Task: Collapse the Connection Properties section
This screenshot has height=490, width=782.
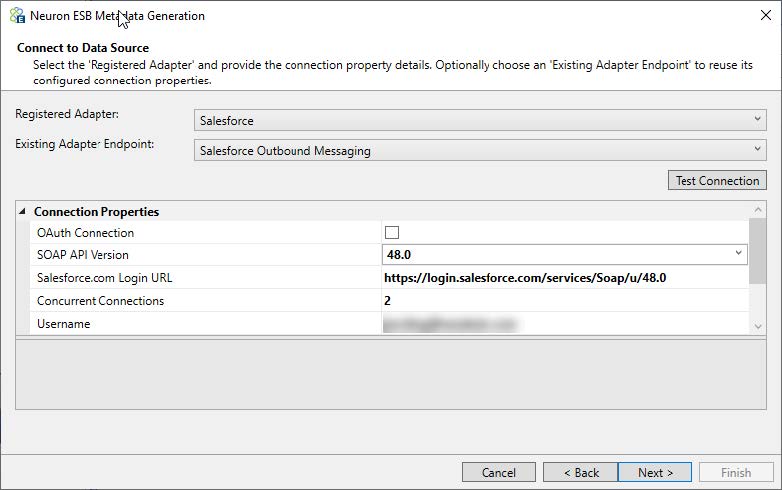Action: tap(22, 211)
